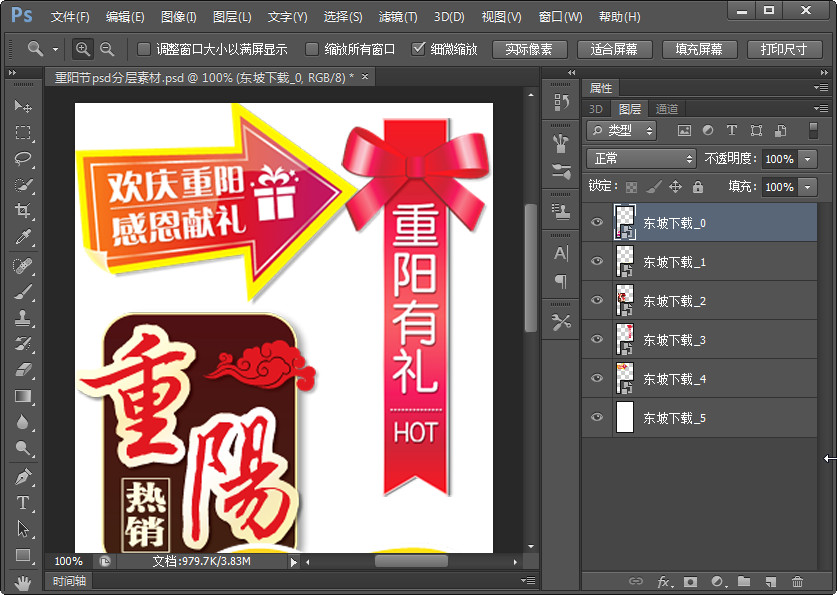Open the 不透明度 opacity slider arrow
This screenshot has height=595, width=837.
(x=808, y=159)
